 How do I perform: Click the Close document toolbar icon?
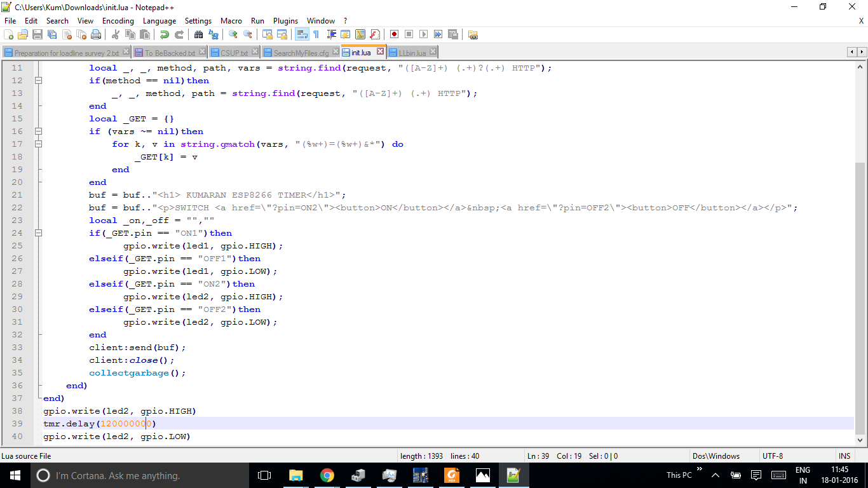click(x=67, y=34)
